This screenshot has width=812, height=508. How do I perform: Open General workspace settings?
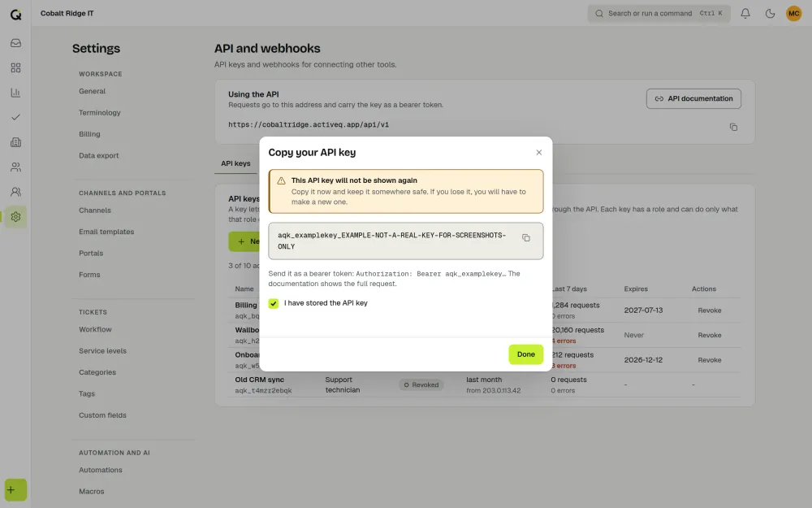tap(93, 91)
